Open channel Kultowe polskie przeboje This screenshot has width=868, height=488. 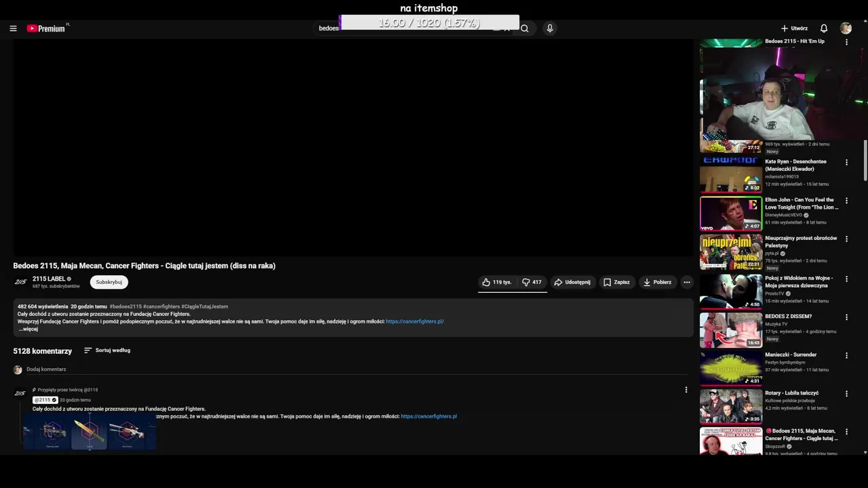click(790, 401)
